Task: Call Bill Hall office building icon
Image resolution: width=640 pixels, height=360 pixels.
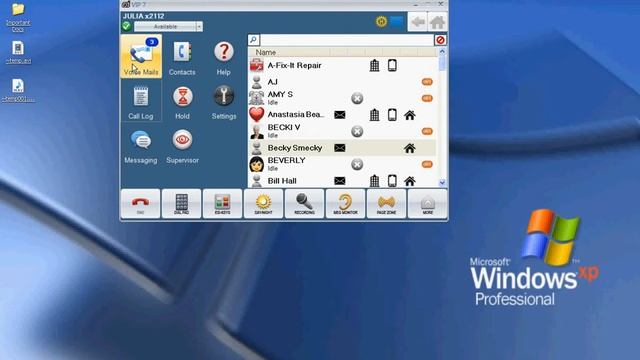Action: pos(374,181)
